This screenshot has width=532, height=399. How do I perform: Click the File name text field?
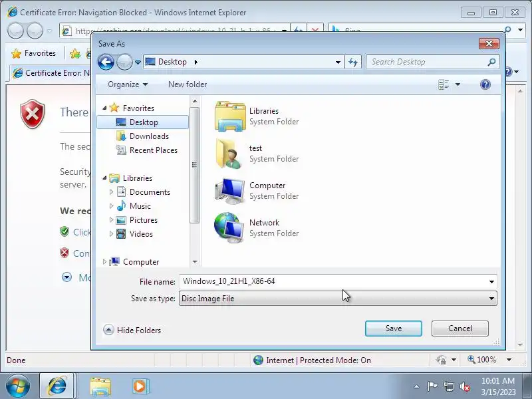(x=333, y=281)
